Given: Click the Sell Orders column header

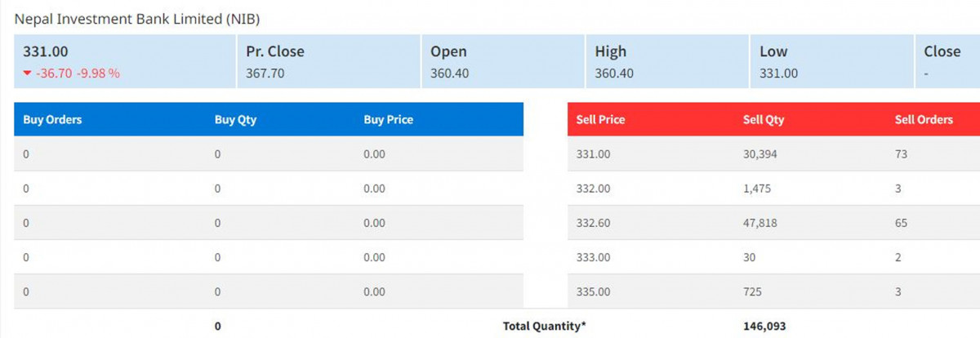Looking at the screenshot, I should click(x=924, y=119).
